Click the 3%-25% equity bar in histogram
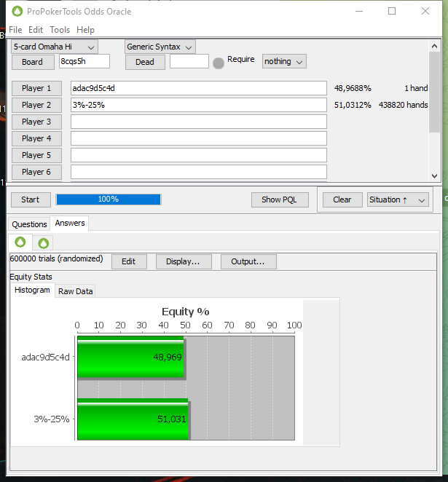 (x=133, y=419)
